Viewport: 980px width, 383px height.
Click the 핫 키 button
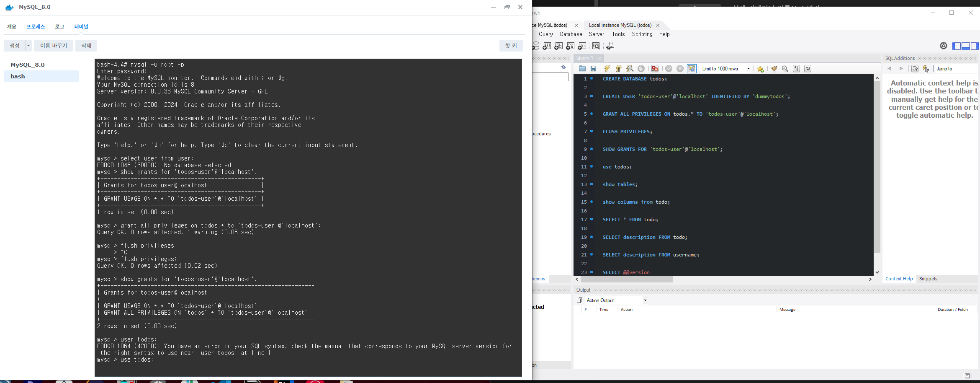pyautogui.click(x=511, y=46)
